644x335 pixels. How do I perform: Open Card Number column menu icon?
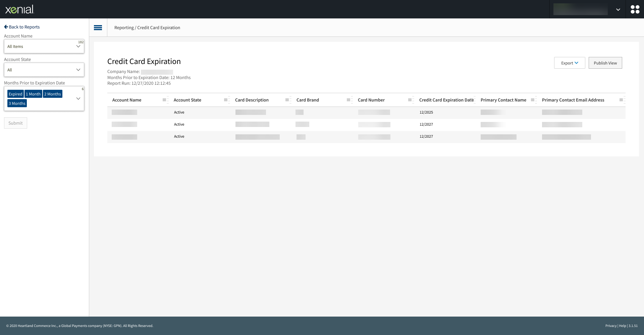coord(410,100)
